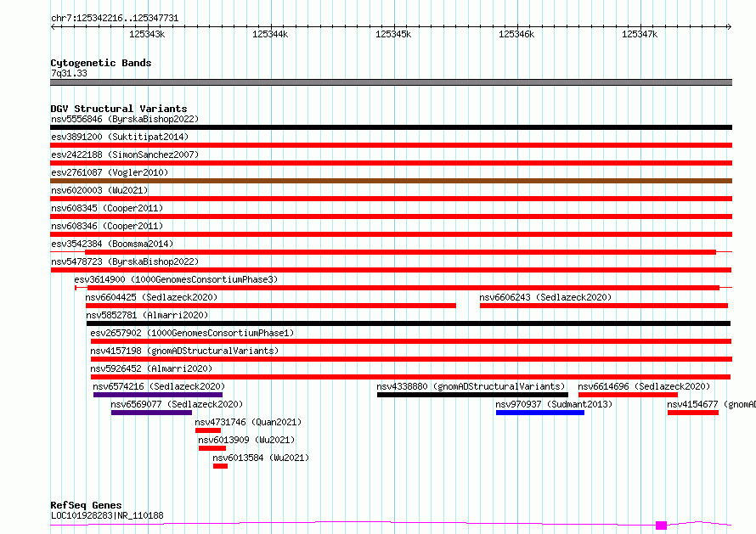This screenshot has width=756, height=534.
Task: Select the black nsv4338880 gnomAD variant bar
Action: (472, 395)
